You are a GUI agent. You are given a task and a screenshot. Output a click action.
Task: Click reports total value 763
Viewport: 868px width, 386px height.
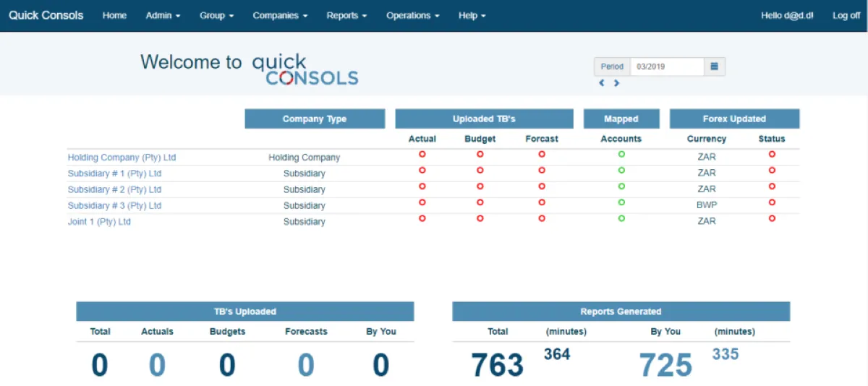[497, 365]
